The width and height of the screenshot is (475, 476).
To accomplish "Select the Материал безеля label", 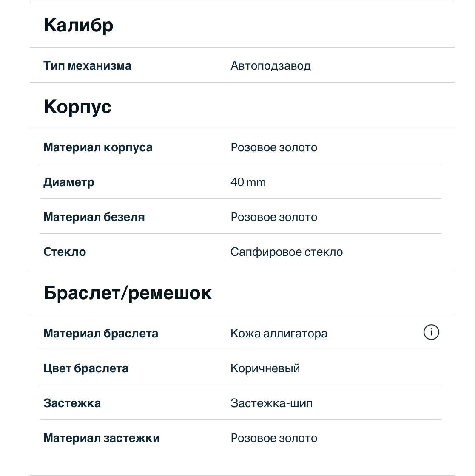I will click(x=94, y=217).
